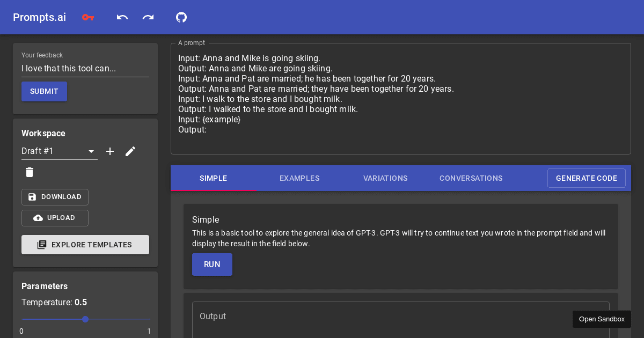This screenshot has height=338, width=644.
Task: Adjust the Temperature slider
Action: pyautogui.click(x=85, y=319)
